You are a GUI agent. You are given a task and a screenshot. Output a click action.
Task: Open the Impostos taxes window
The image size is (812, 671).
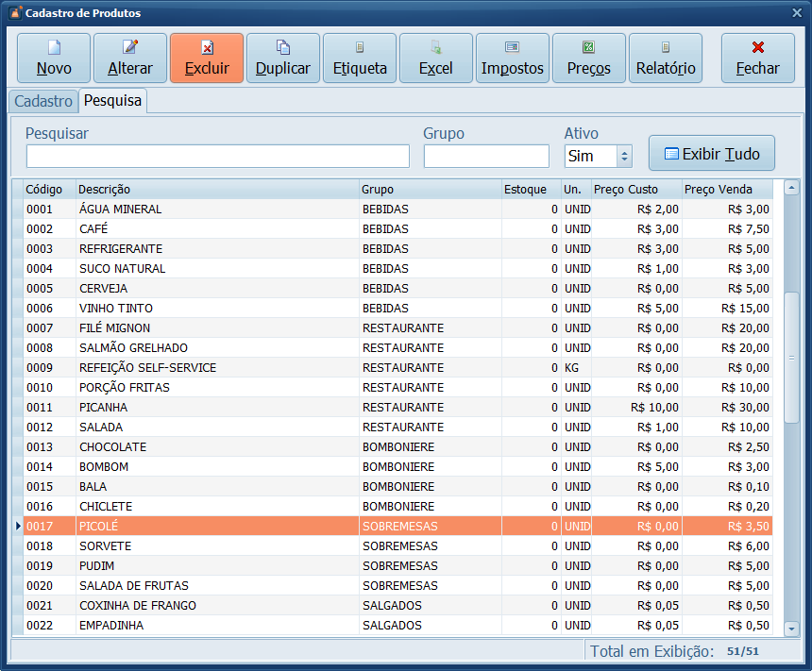(x=513, y=59)
